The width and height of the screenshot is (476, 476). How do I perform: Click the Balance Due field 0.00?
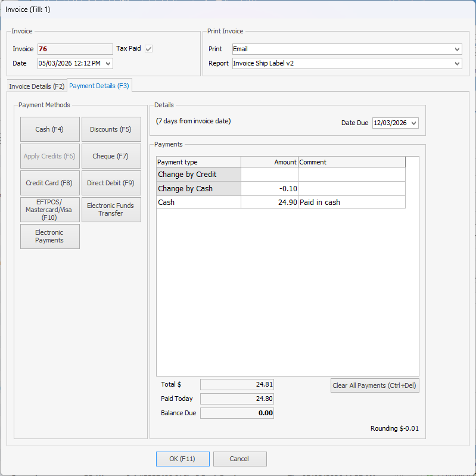point(237,413)
